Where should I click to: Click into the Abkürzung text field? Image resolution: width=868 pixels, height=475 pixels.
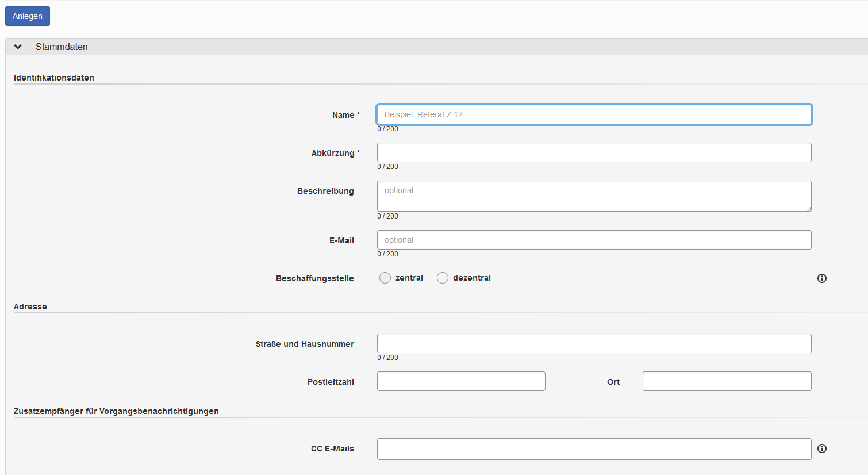click(594, 152)
